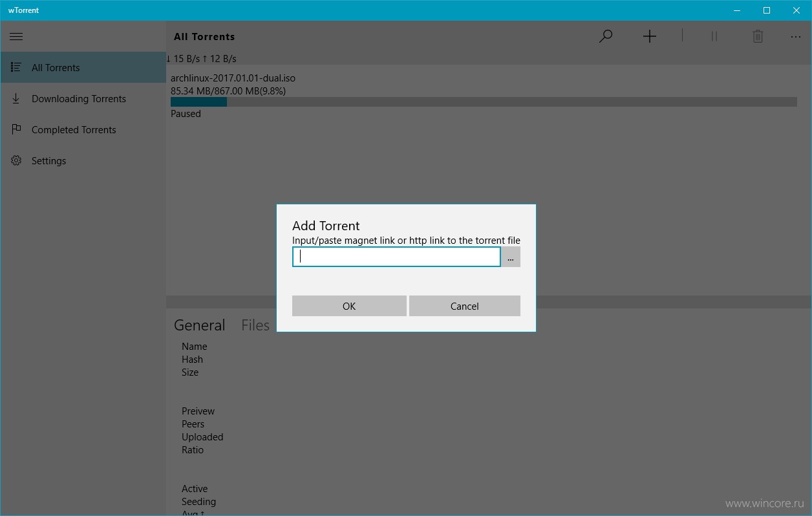Switch to the Files tab
Viewport: 812px width, 516px height.
point(255,325)
